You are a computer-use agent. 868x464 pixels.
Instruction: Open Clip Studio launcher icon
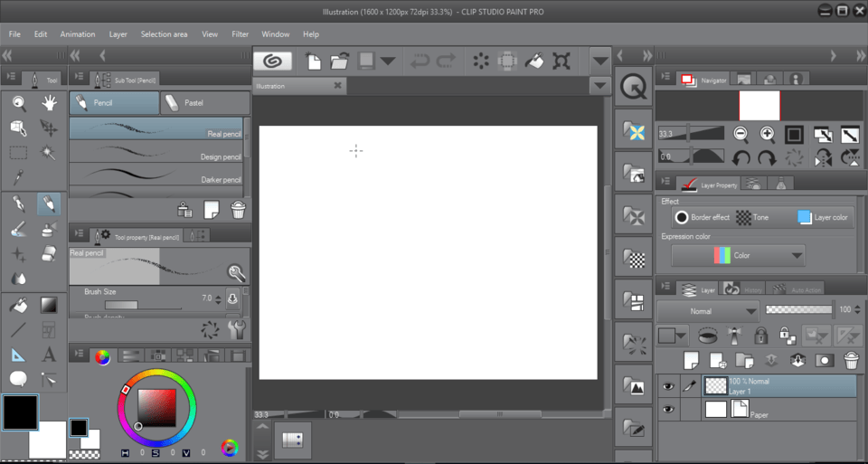272,61
